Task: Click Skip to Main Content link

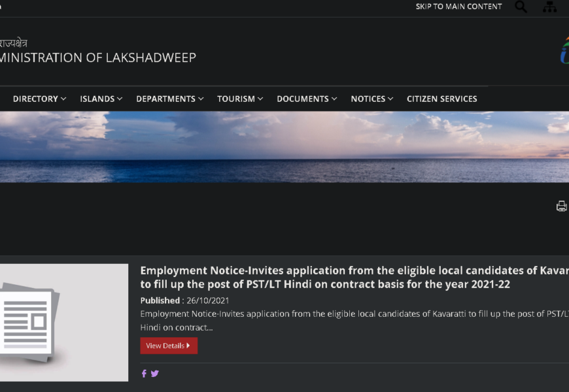Action: (458, 7)
